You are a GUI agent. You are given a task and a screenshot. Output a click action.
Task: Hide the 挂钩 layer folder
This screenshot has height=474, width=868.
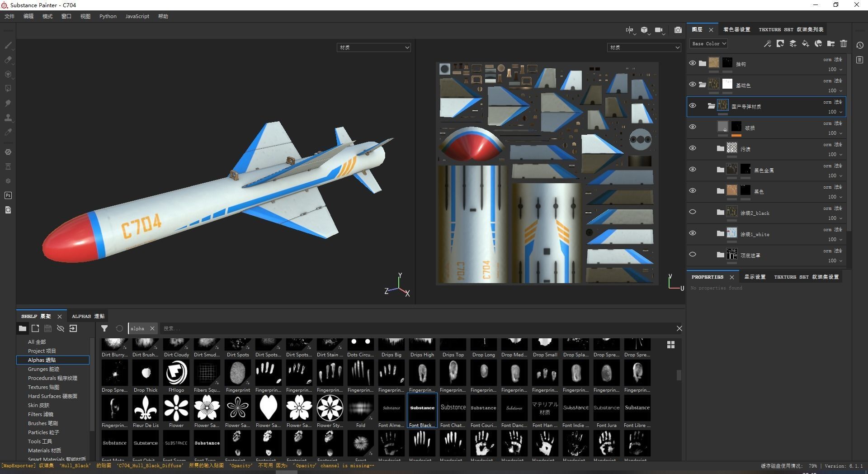tap(692, 63)
